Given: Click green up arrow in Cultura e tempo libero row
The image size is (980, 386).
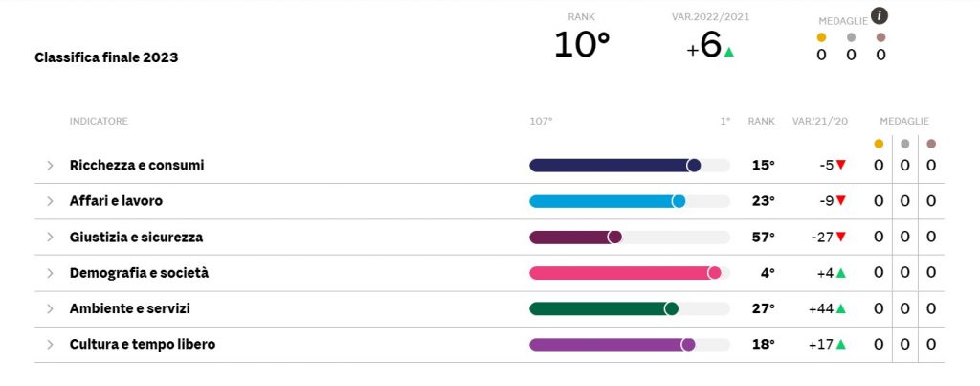Looking at the screenshot, I should [840, 345].
